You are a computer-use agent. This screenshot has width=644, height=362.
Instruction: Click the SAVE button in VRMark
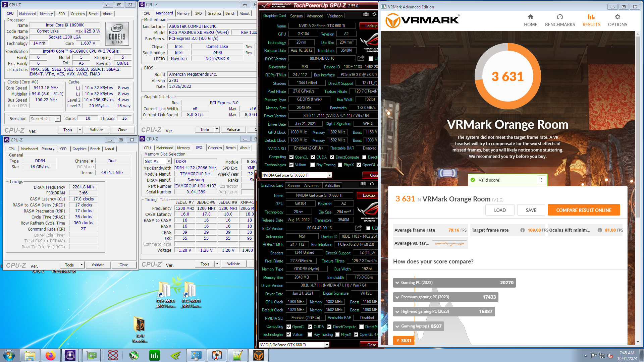pyautogui.click(x=531, y=210)
